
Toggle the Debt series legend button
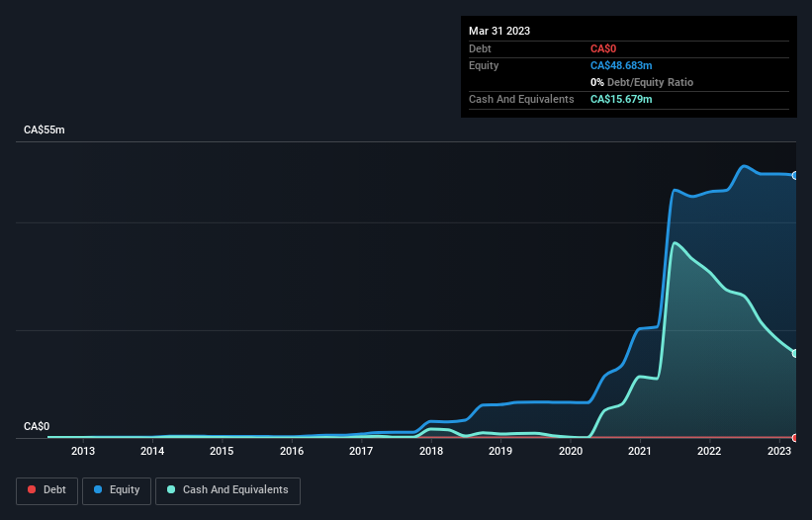[x=46, y=490]
